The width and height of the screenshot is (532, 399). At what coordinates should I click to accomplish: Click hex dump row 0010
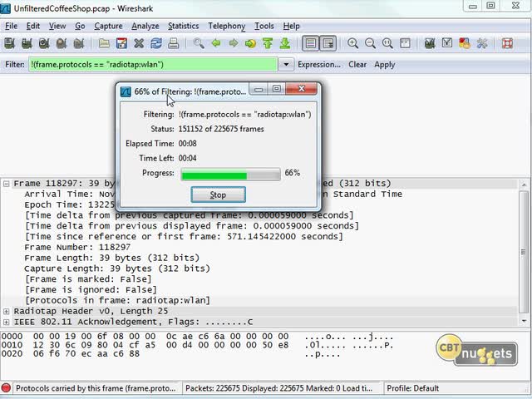197,346
